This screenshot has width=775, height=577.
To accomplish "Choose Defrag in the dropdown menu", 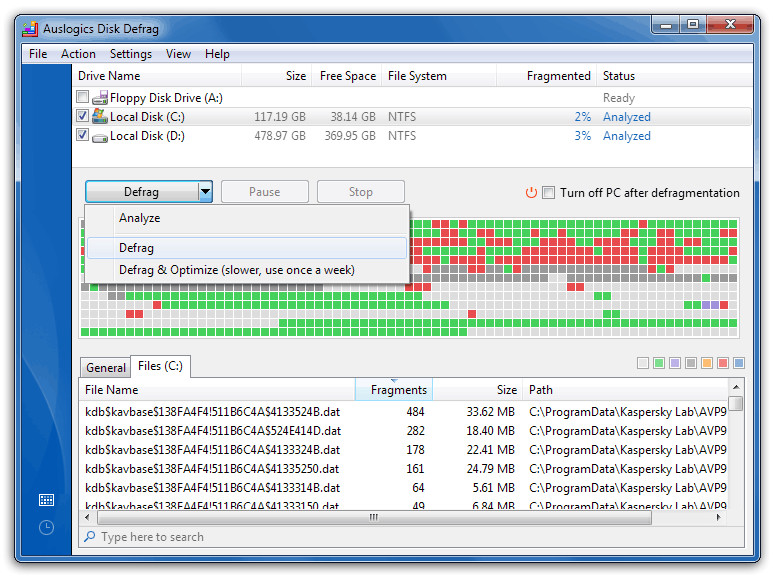I will [x=247, y=248].
